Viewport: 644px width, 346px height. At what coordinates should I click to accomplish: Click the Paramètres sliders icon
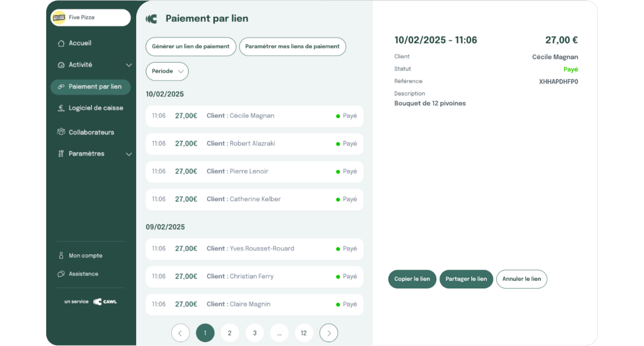click(61, 154)
